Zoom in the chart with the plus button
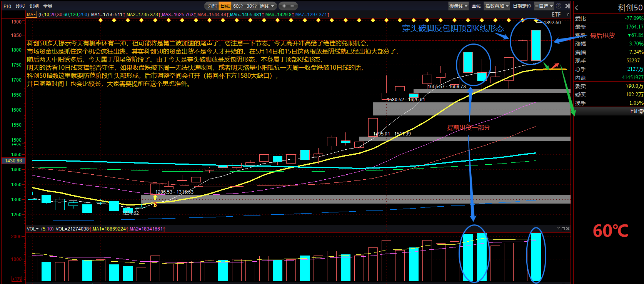644x284 pixels. [x=284, y=6]
